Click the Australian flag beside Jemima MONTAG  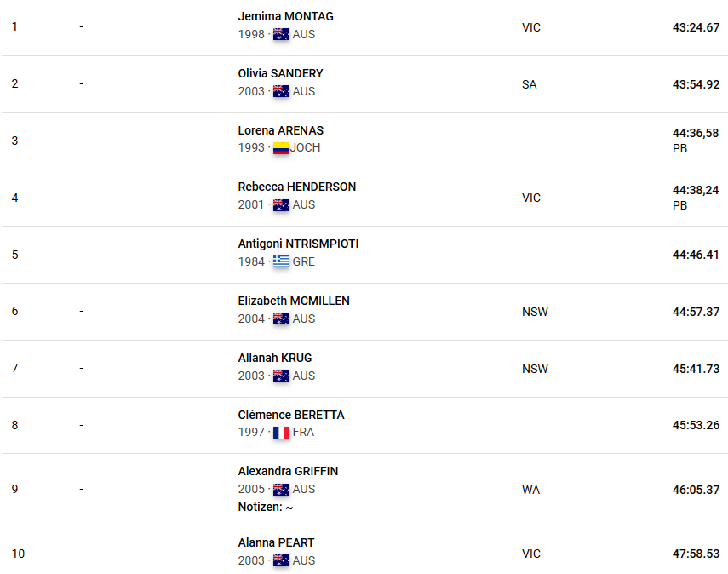click(x=281, y=34)
